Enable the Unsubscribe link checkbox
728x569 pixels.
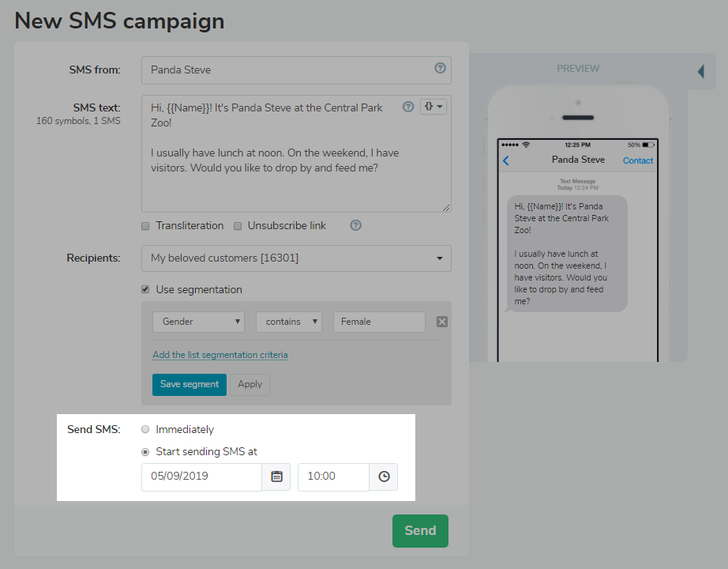click(x=238, y=225)
